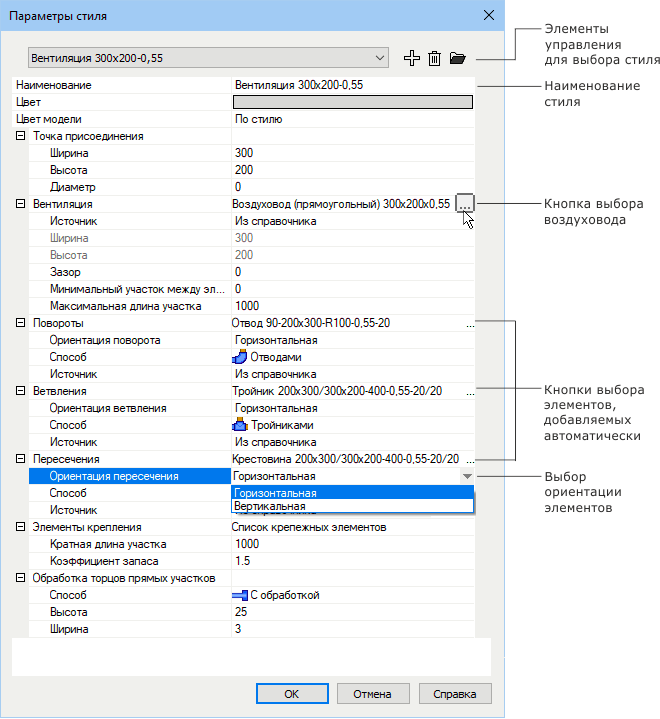Click the plus icon to add new style
This screenshot has height=719, width=660.
411,59
